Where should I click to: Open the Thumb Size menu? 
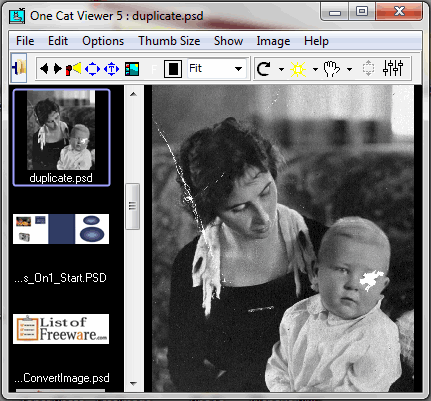pos(169,41)
